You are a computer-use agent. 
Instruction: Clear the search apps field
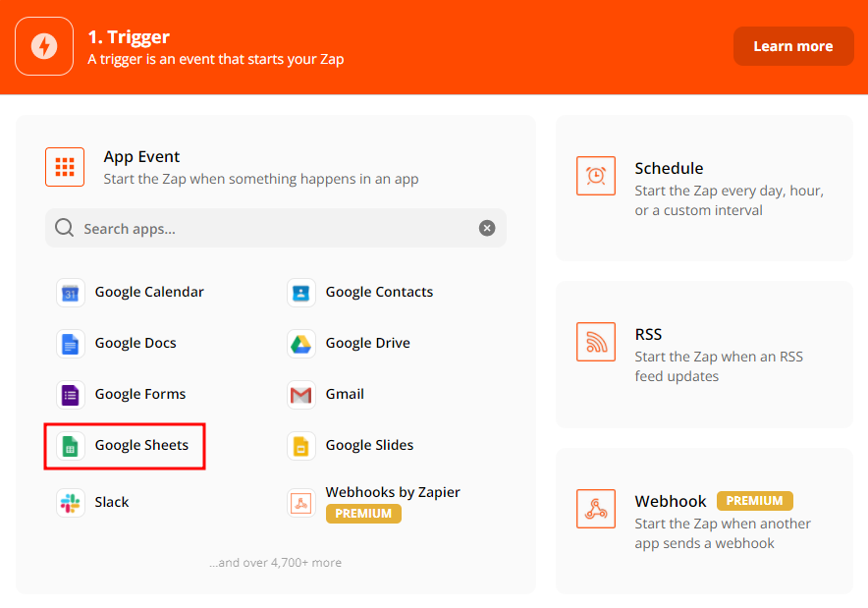487,228
